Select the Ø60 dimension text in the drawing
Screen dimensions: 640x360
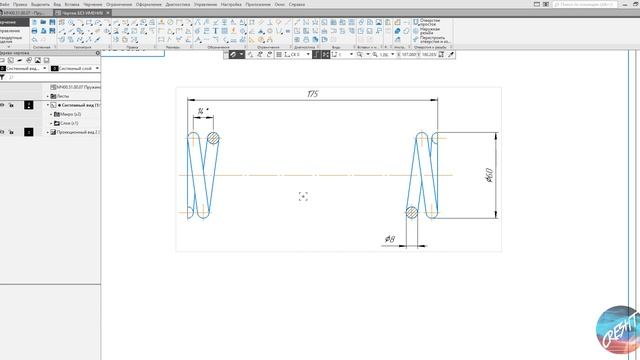[489, 175]
